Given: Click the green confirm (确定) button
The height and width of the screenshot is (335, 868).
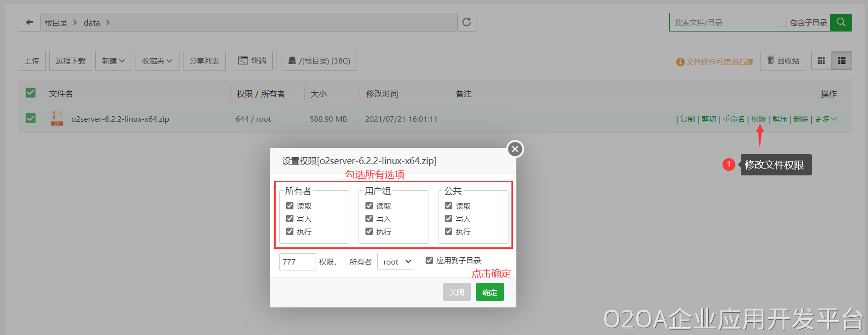Looking at the screenshot, I should pos(489,292).
